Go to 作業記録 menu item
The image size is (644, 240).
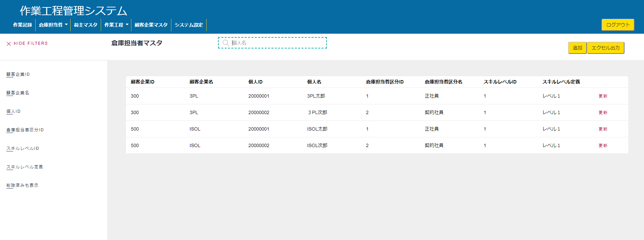pyautogui.click(x=23, y=25)
